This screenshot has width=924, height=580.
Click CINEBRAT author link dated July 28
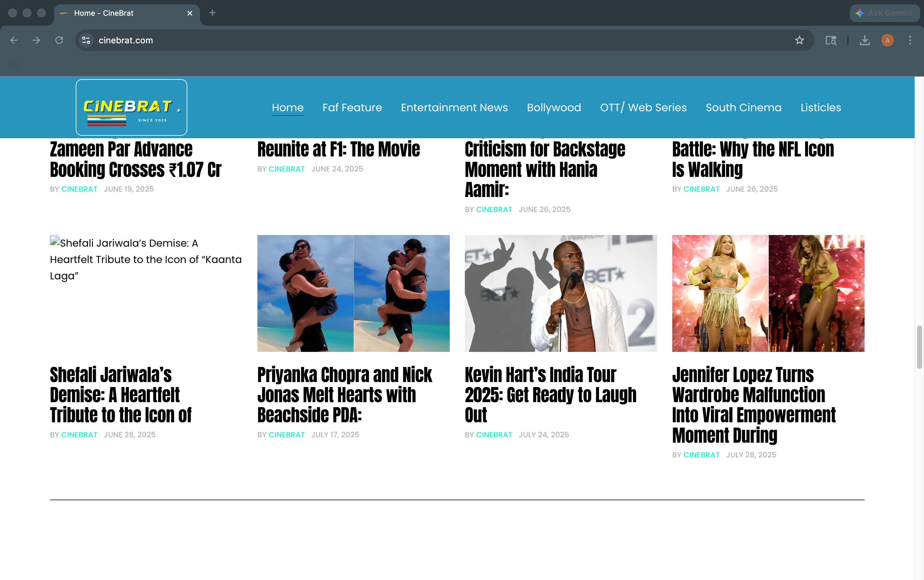701,455
